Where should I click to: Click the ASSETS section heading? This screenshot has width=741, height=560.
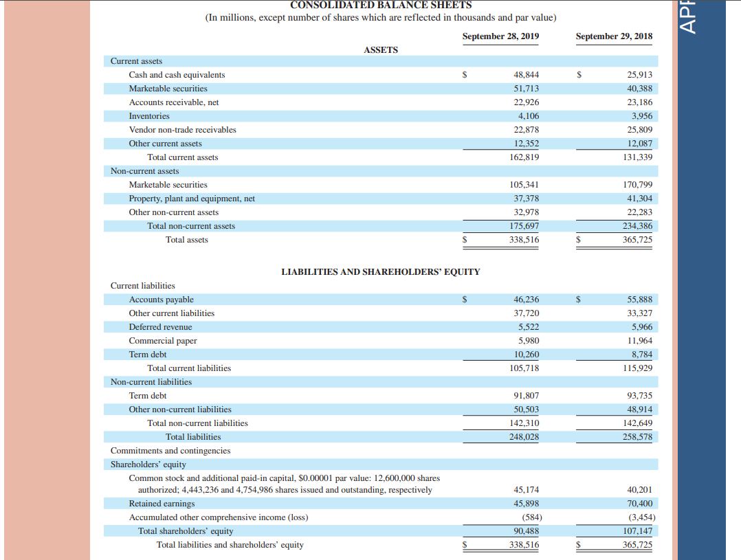point(381,49)
